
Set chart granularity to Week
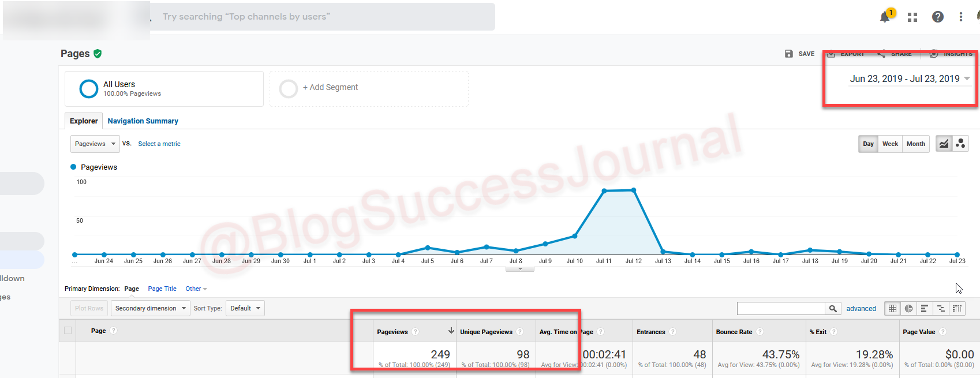point(890,144)
